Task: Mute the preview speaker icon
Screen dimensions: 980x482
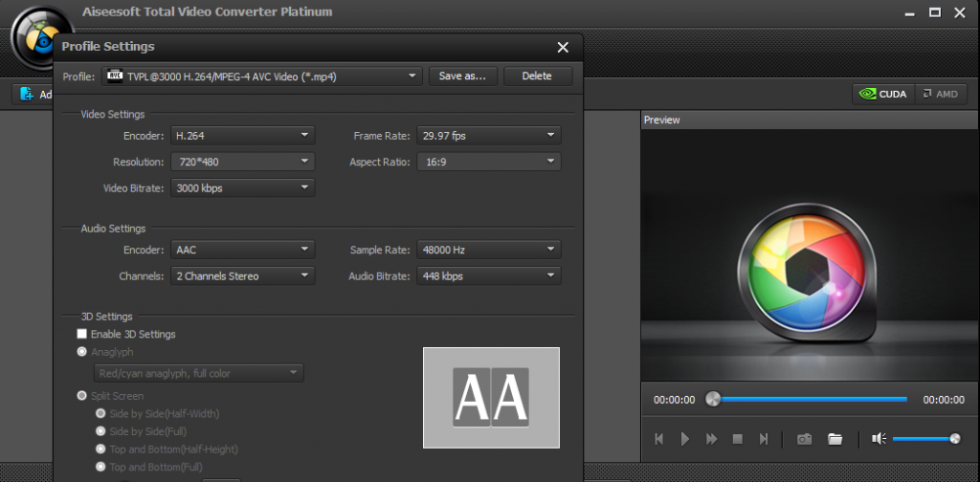Action: point(879,439)
